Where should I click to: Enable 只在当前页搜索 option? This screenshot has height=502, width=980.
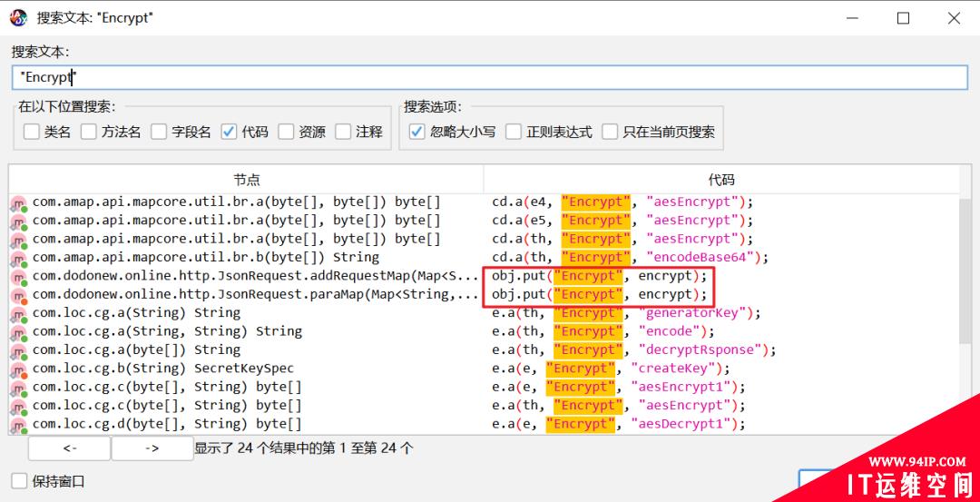tap(610, 132)
